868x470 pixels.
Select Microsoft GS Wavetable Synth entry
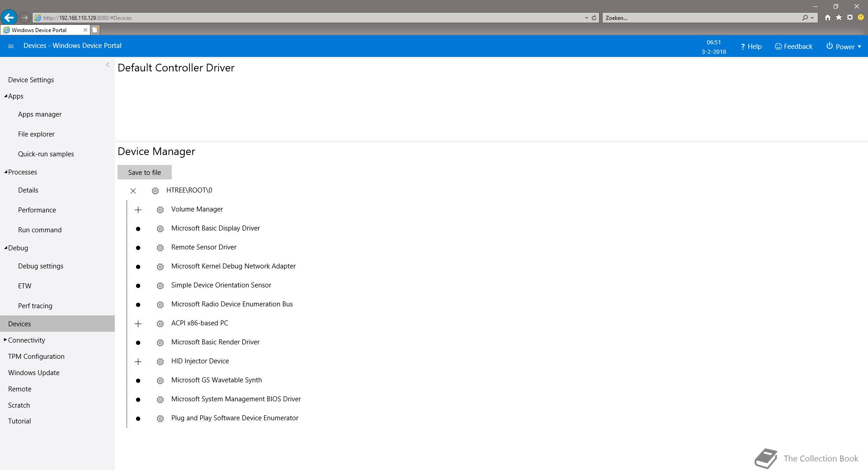point(217,380)
